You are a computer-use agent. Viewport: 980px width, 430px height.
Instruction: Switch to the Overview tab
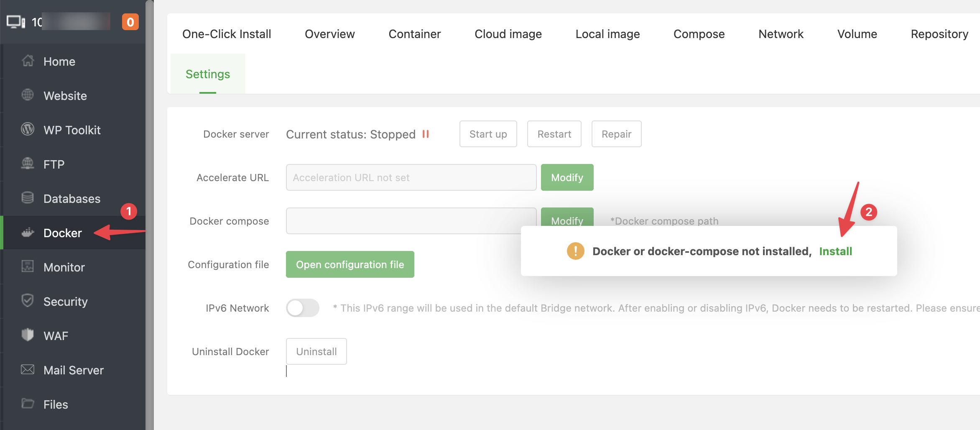[x=330, y=34]
